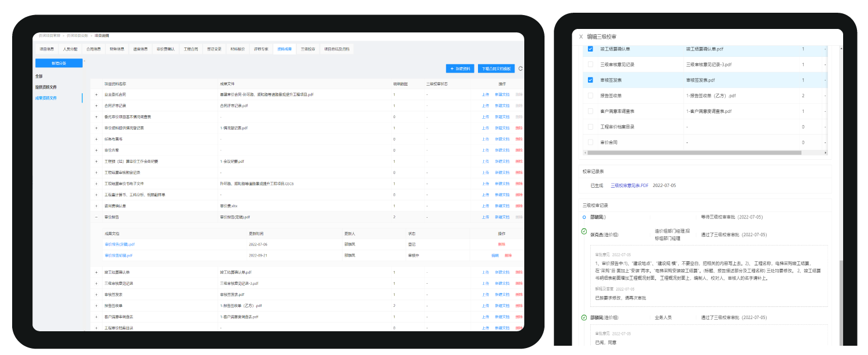Expand the 任务布置书 row
This screenshot has width=868, height=355.
point(96,139)
